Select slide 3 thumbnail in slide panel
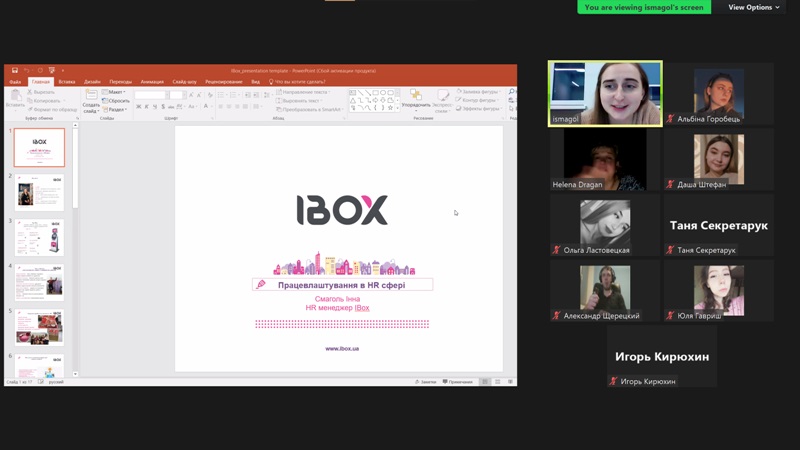The height and width of the screenshot is (450, 800). click(x=39, y=237)
